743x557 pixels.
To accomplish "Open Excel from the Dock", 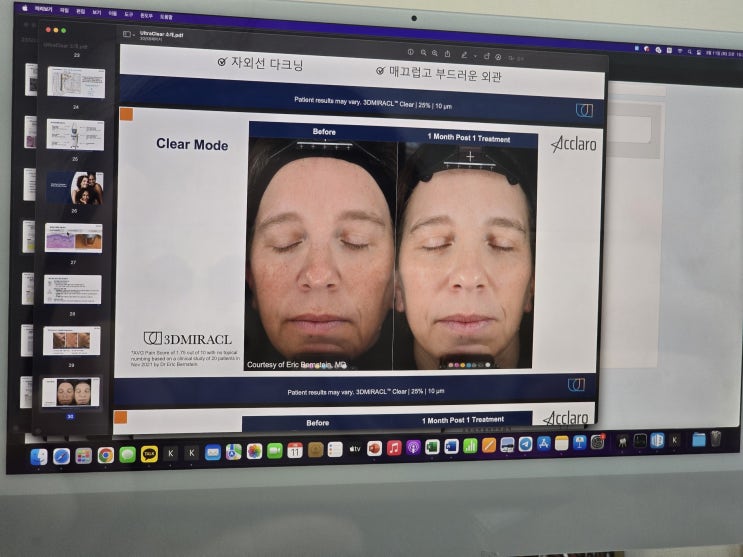I will pos(432,447).
